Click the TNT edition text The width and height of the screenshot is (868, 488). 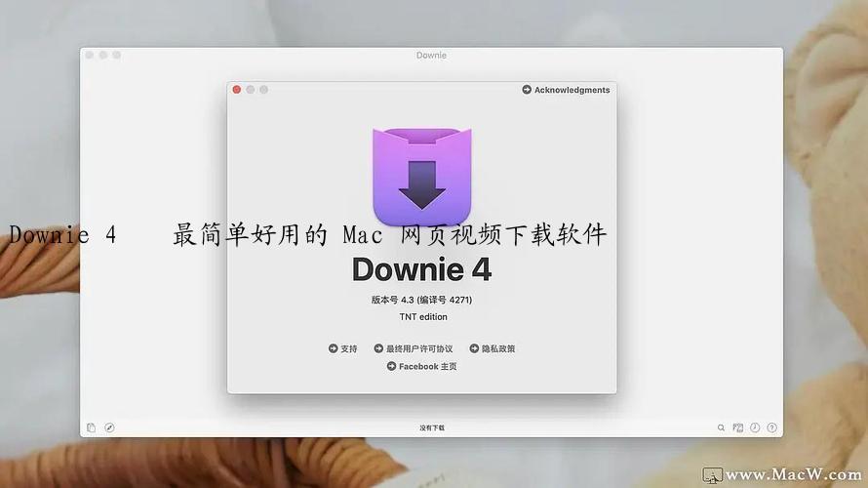[x=423, y=317]
